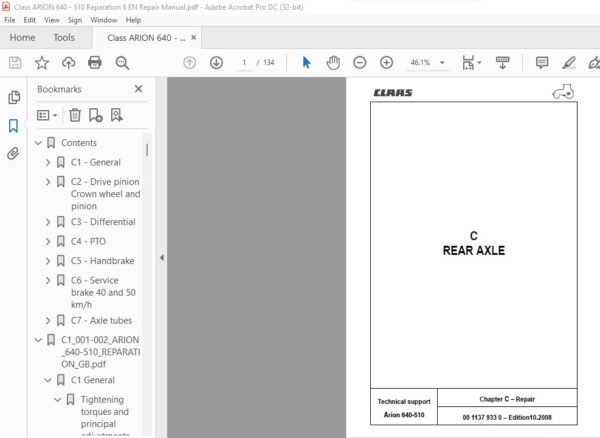Open the File menu

[10, 20]
